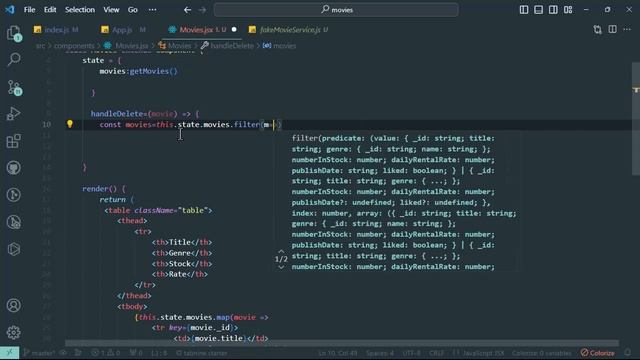Open the Explorer view in activity bar
This screenshot has height=360, width=640.
click(x=14, y=33)
